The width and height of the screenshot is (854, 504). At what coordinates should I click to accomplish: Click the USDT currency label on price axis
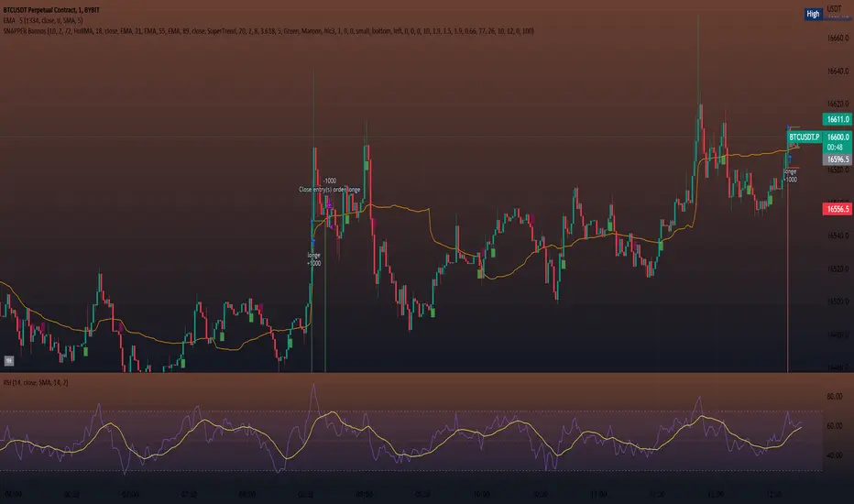click(x=835, y=8)
